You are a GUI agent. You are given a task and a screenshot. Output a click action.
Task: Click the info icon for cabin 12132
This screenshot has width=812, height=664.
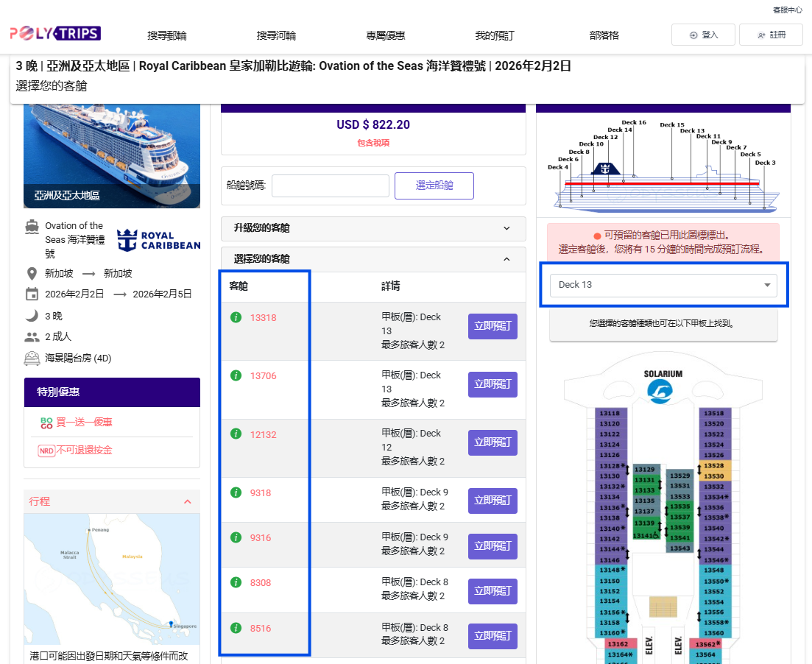(x=236, y=434)
